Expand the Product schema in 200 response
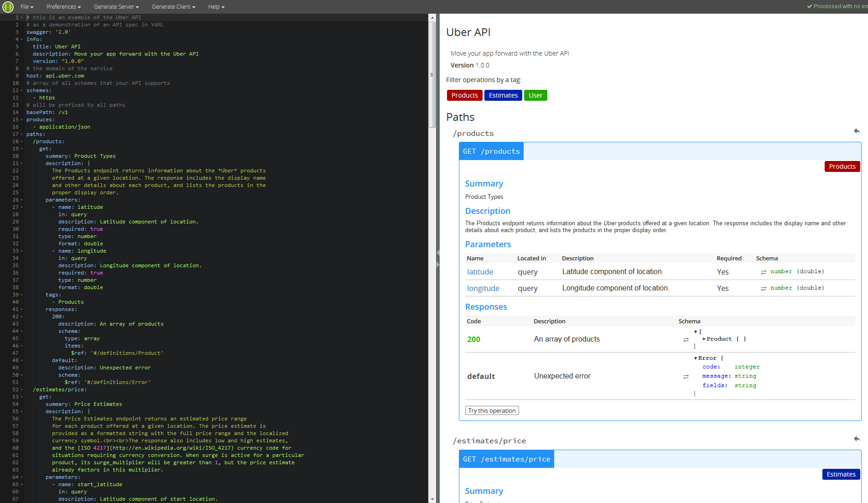868x503 pixels. tap(704, 339)
